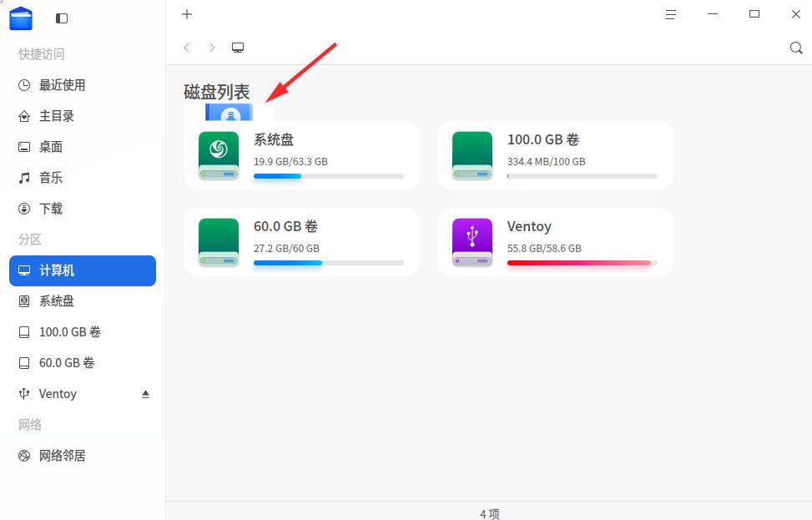Screen dimensions: 812x520
Task: Eject the Ventoy drive
Action: click(x=145, y=394)
